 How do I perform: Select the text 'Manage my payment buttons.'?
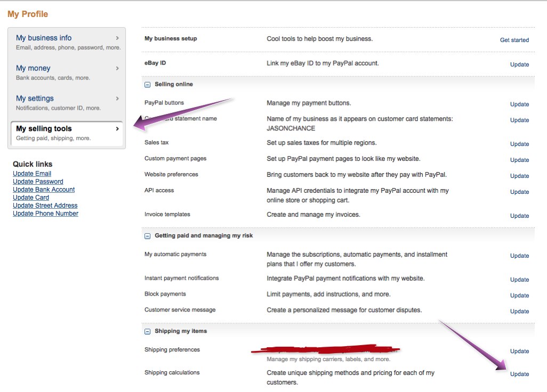[309, 103]
